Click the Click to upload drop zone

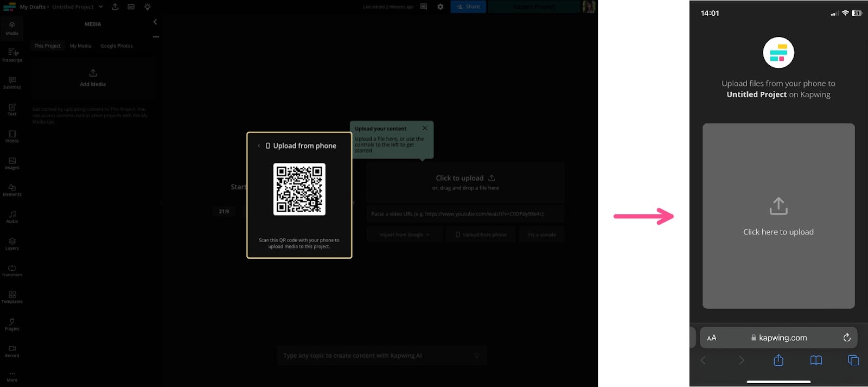coord(465,182)
